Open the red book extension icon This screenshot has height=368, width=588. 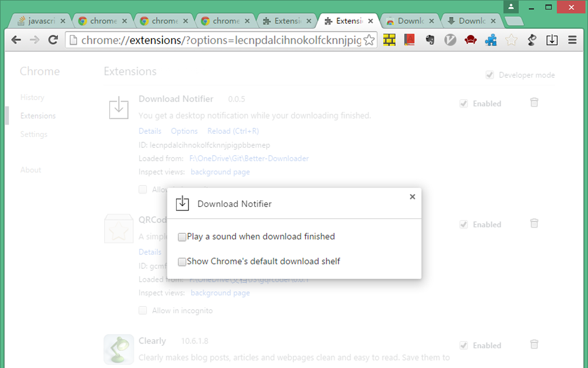tap(409, 40)
